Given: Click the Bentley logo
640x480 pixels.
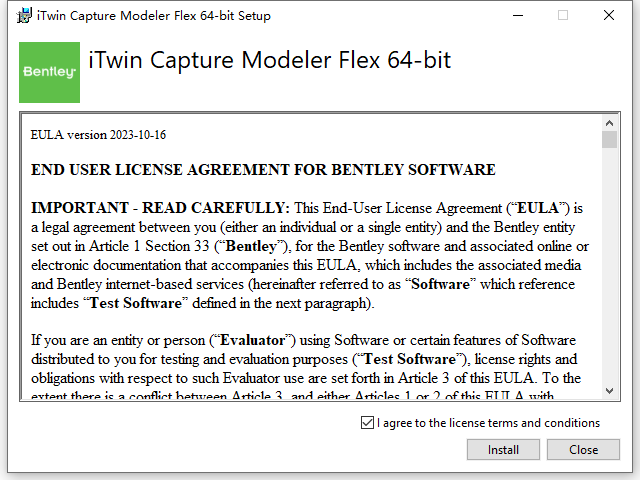Looking at the screenshot, I should pyautogui.click(x=49, y=72).
